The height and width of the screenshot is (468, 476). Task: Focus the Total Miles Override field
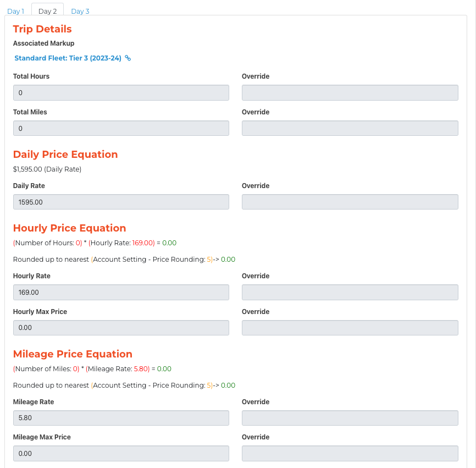350,128
